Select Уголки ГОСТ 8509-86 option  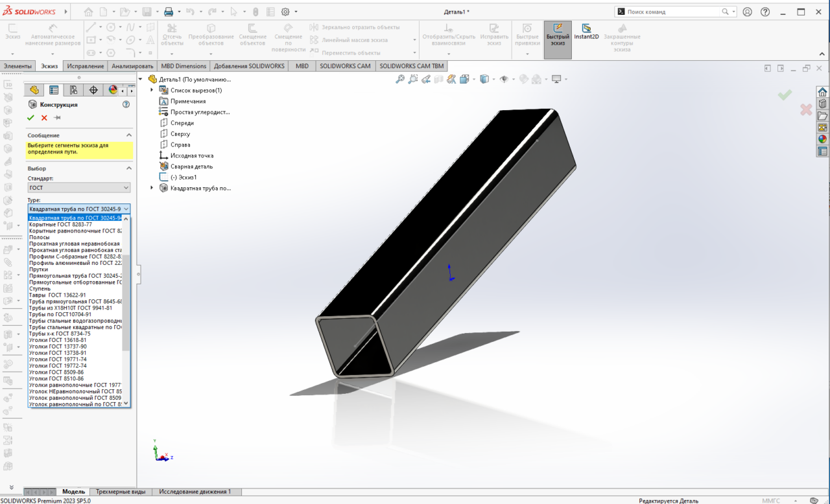coord(75,372)
